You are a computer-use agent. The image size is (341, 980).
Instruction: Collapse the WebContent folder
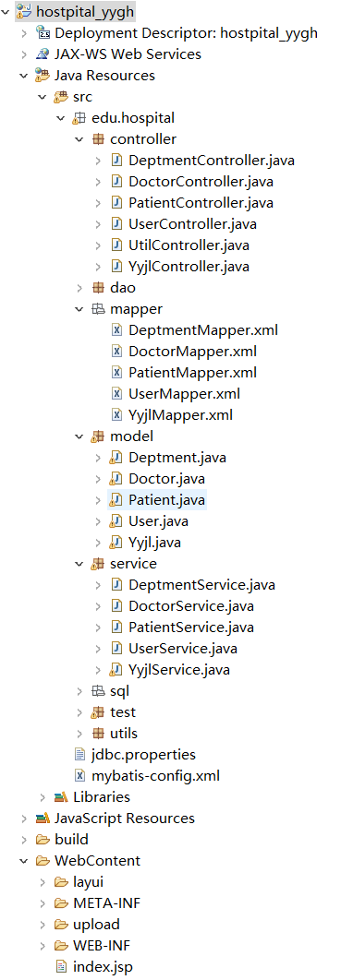[24, 861]
